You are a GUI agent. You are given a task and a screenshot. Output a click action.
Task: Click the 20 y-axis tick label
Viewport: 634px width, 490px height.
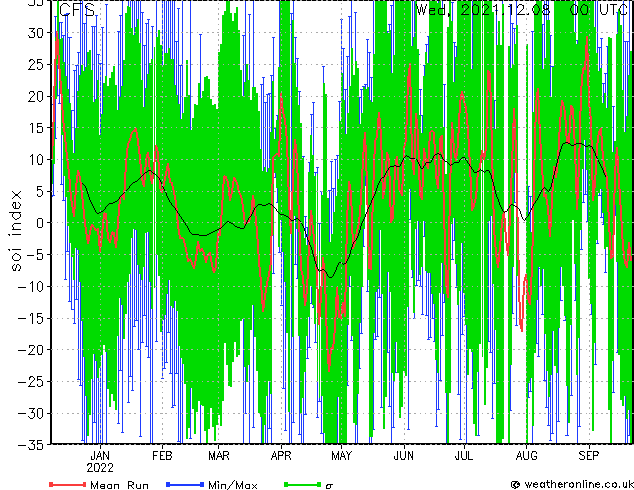coord(35,96)
